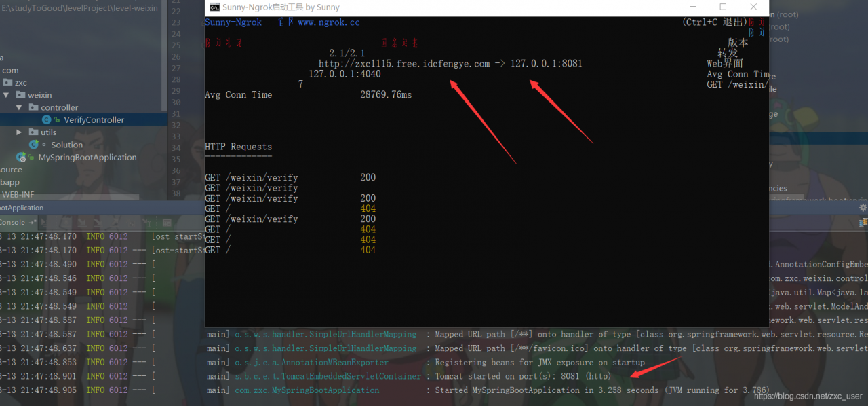Expand the utils package node

[x=19, y=132]
